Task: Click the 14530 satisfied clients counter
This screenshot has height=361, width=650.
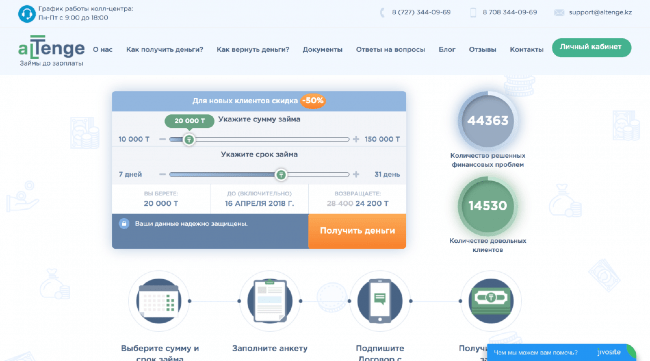Action: click(488, 206)
